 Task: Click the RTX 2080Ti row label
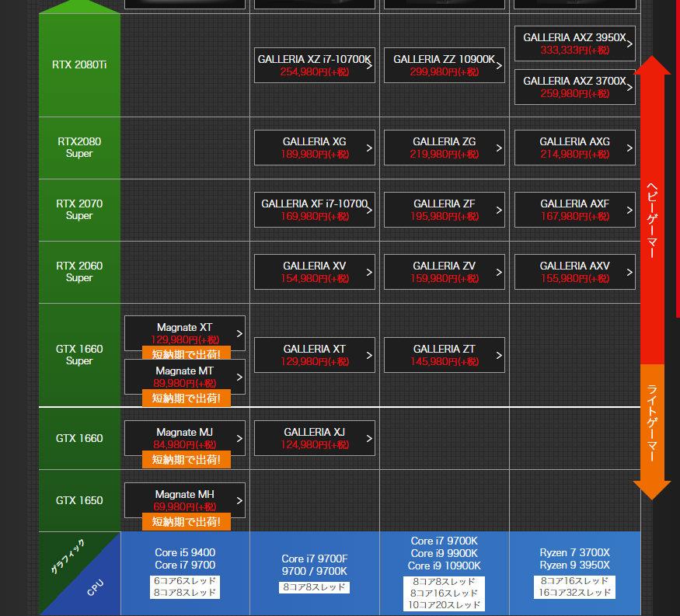tap(79, 65)
